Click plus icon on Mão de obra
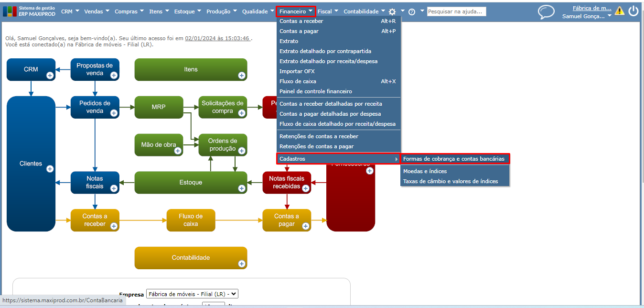 point(178,151)
